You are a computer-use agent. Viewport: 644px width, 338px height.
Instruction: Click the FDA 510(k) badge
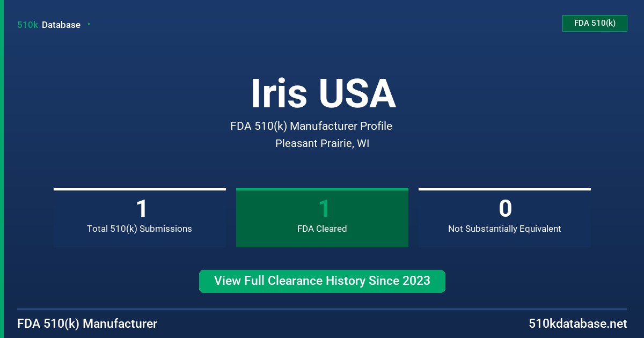click(x=595, y=24)
